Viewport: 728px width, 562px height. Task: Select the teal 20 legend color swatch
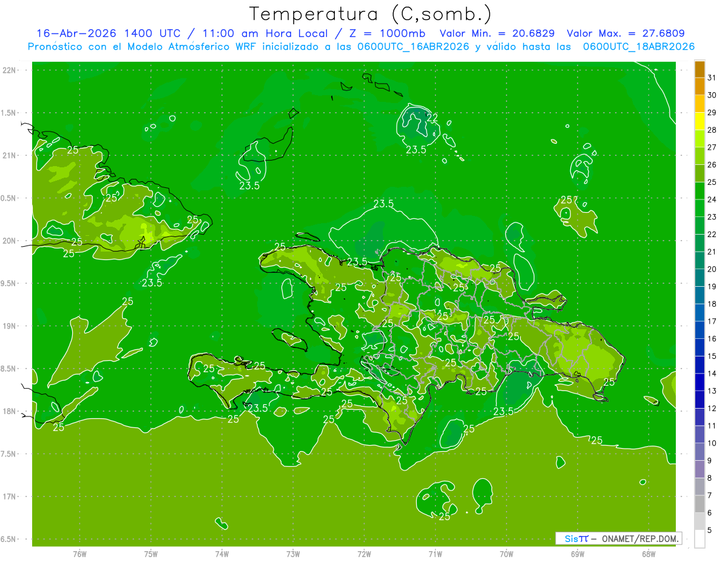(x=699, y=261)
